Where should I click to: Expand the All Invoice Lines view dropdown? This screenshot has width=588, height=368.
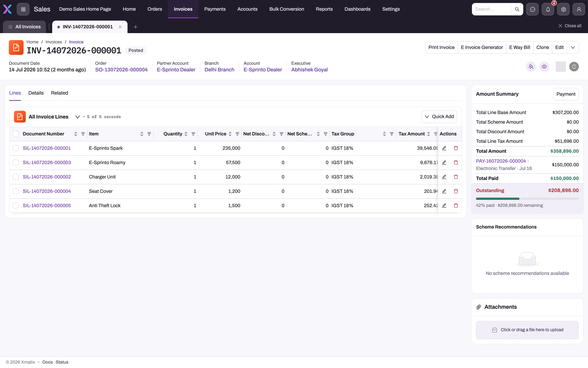(78, 117)
